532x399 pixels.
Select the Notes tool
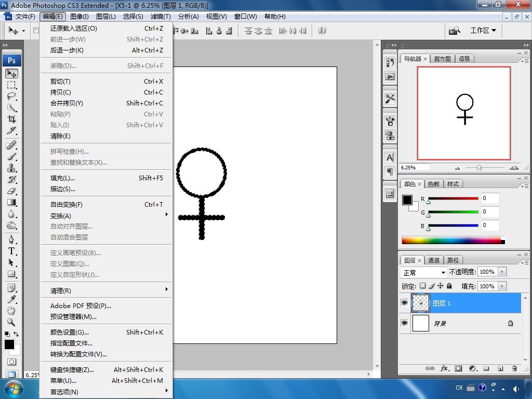pyautogui.click(x=11, y=288)
